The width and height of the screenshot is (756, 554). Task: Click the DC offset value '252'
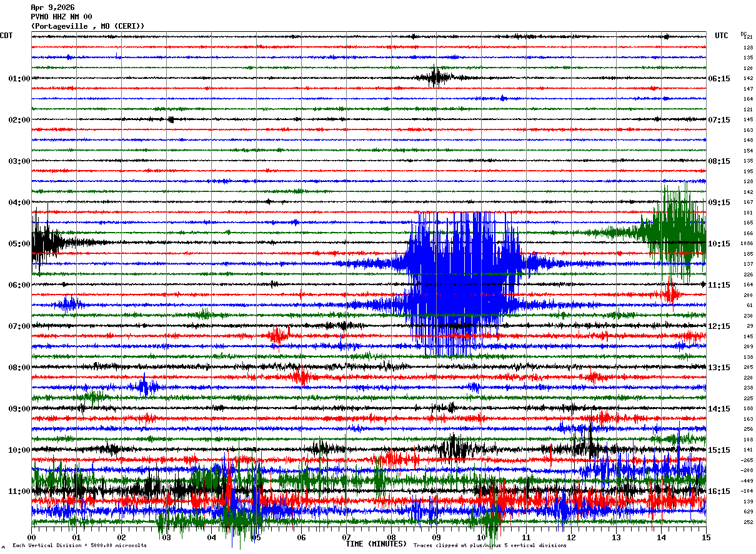748,522
